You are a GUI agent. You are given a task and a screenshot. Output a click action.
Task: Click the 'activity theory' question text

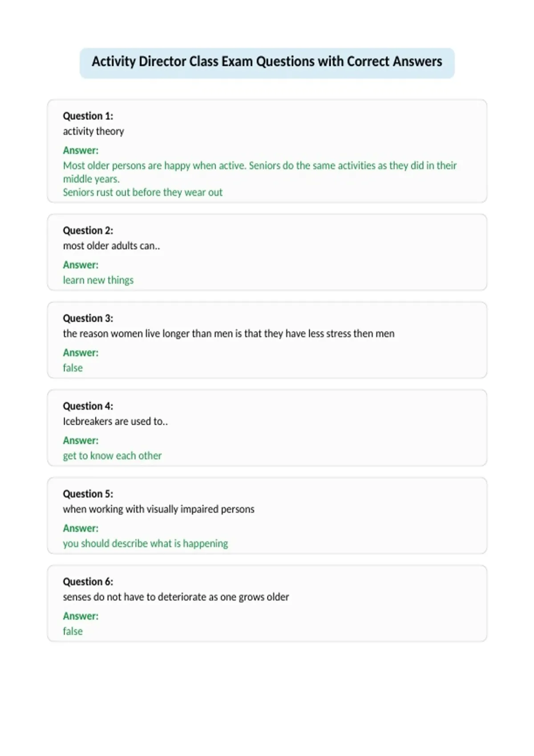93,131
